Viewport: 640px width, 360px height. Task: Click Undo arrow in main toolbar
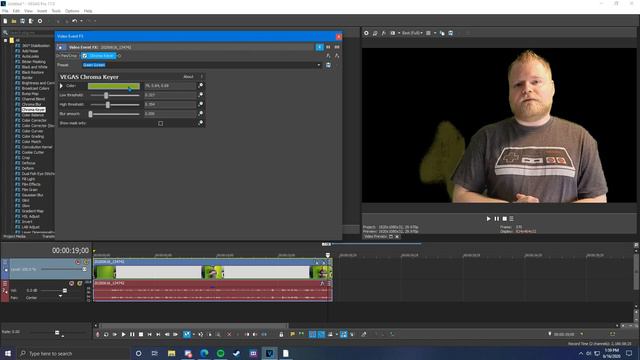pos(74,21)
